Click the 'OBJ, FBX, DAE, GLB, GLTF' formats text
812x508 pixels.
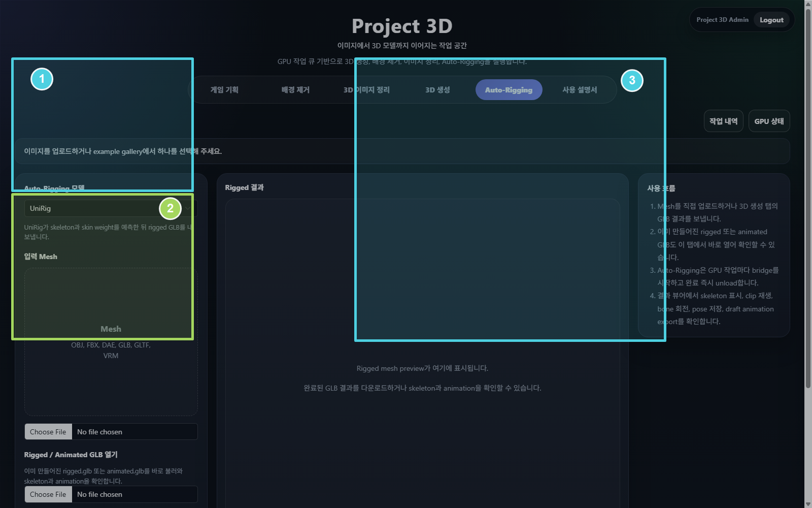pyautogui.click(x=111, y=345)
